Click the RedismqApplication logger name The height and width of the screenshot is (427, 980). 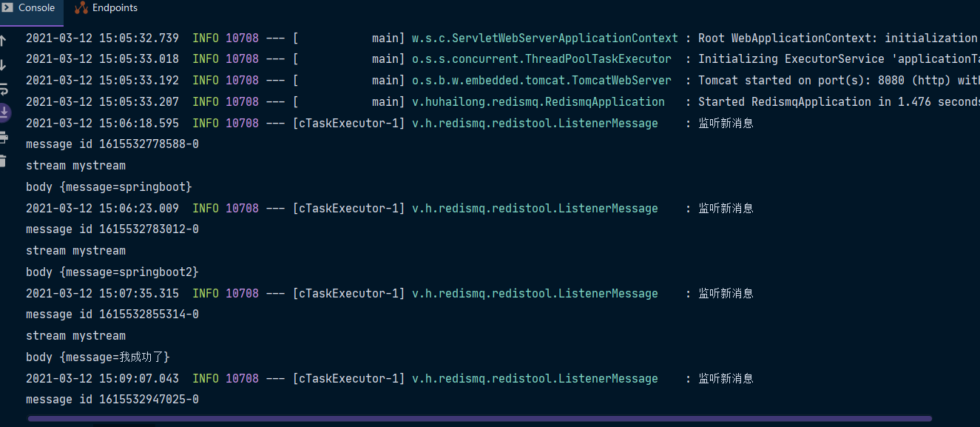pos(538,101)
